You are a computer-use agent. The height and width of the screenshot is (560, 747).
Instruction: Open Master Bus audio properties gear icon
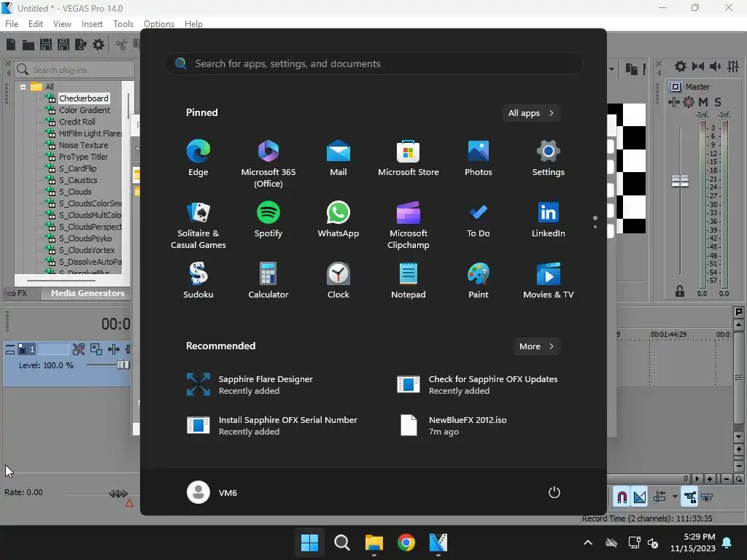pyautogui.click(x=681, y=66)
